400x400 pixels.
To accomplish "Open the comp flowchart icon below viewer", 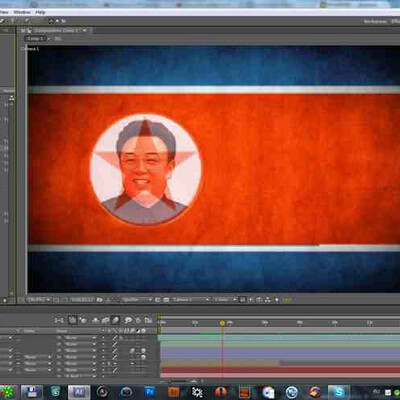I will (268, 300).
